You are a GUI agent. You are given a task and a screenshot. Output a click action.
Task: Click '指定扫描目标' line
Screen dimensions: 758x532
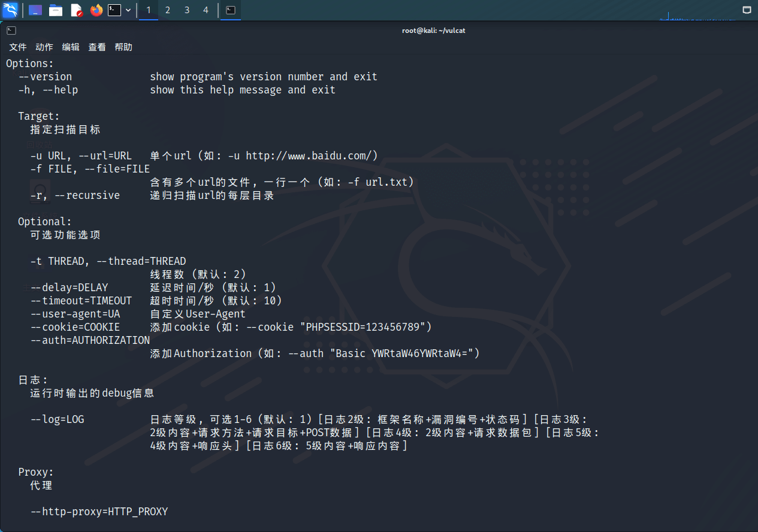pyautogui.click(x=65, y=129)
